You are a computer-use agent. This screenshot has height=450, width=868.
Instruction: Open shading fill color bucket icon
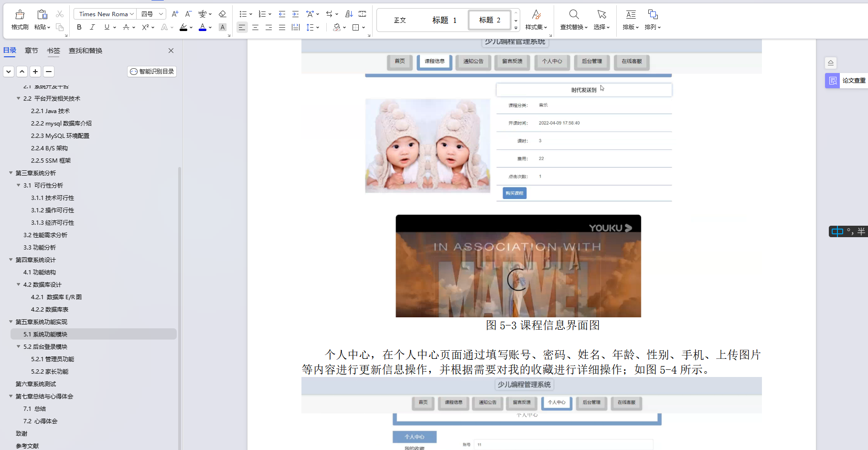337,27
